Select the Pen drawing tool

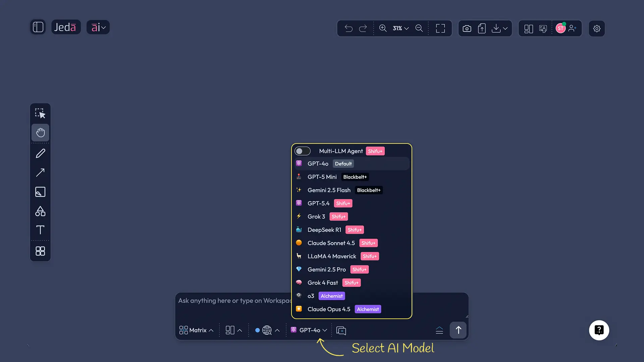[x=40, y=153]
